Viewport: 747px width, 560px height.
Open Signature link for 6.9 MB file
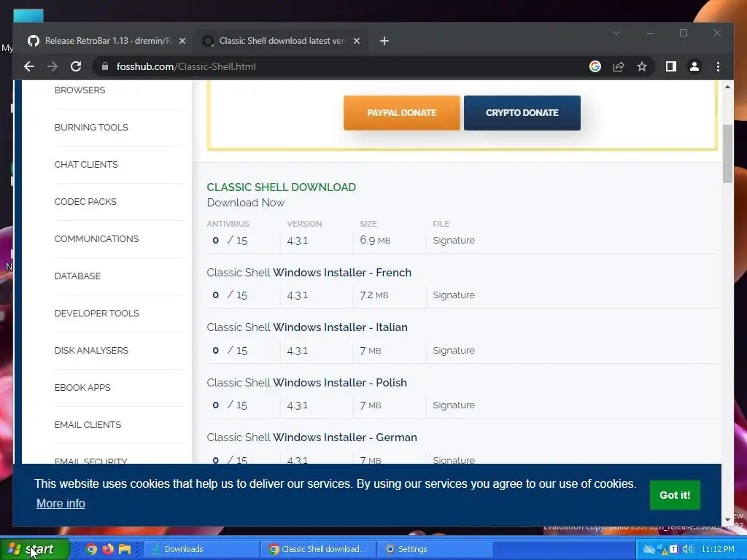[x=454, y=241]
